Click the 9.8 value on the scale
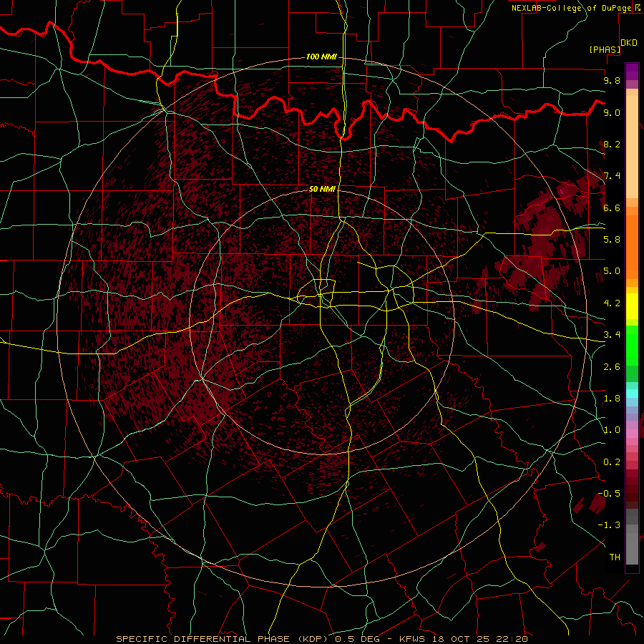The image size is (644, 644). 612,81
